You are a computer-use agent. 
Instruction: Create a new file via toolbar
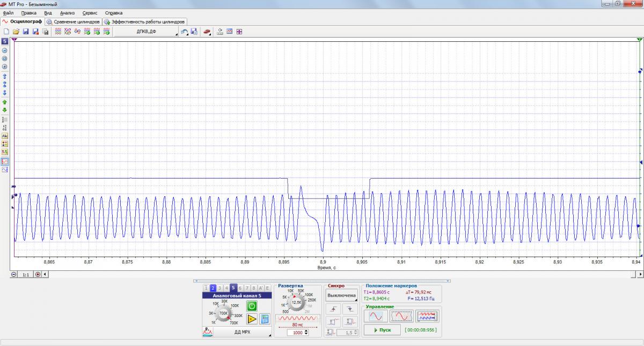pos(6,32)
